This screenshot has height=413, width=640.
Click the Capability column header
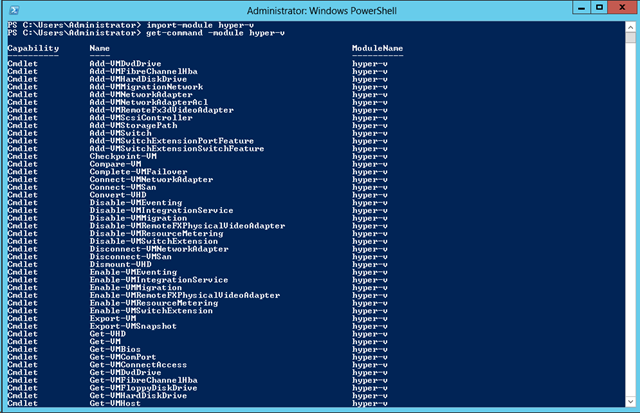coord(33,48)
